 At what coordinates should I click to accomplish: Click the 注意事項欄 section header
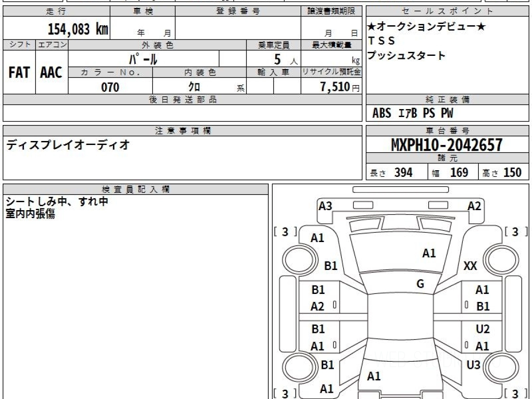point(183,131)
